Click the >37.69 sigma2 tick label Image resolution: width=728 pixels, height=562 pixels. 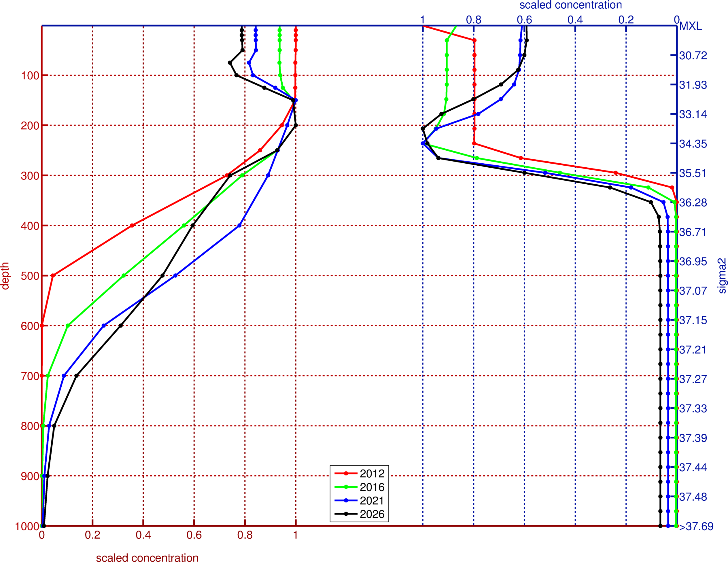pyautogui.click(x=696, y=526)
